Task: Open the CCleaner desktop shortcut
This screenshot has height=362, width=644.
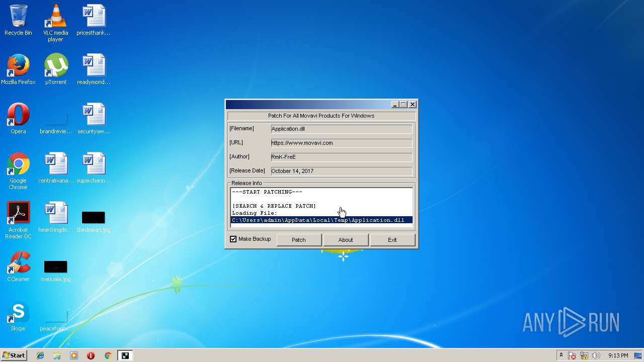Action: [18, 266]
